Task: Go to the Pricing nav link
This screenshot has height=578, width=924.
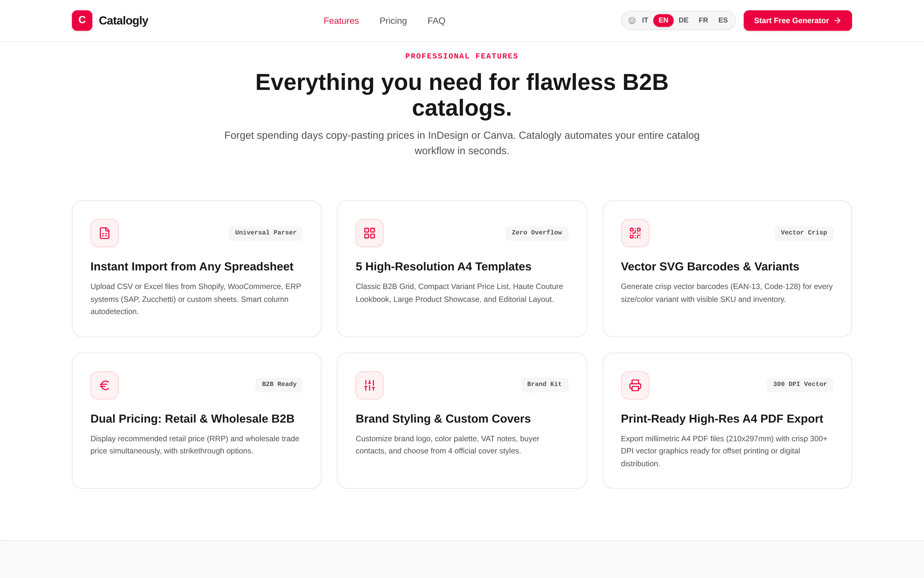Action: point(393,21)
